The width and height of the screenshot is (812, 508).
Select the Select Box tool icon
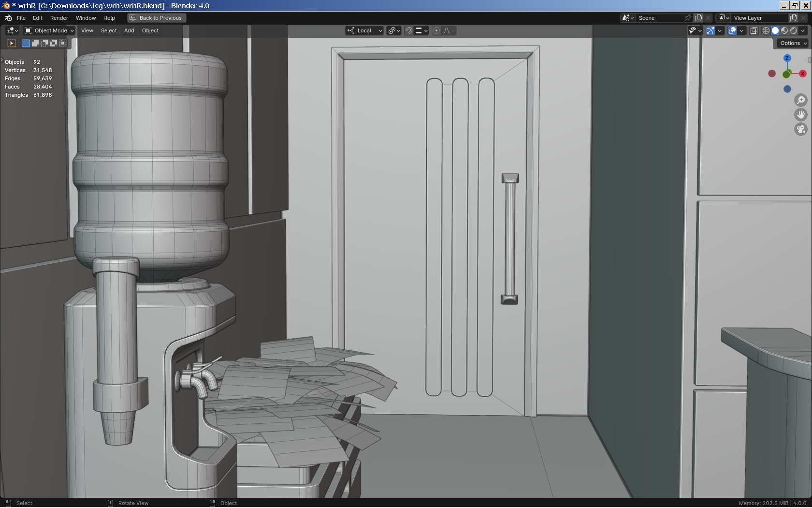12,43
